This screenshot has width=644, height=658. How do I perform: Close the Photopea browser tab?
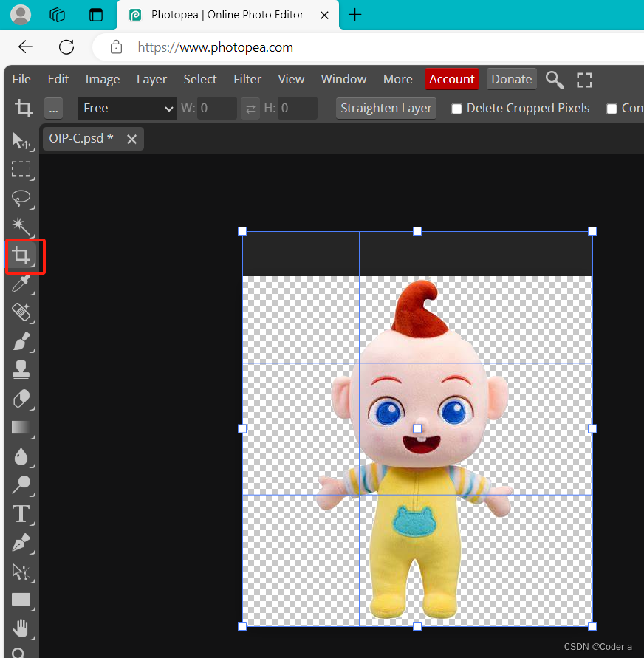click(x=324, y=15)
